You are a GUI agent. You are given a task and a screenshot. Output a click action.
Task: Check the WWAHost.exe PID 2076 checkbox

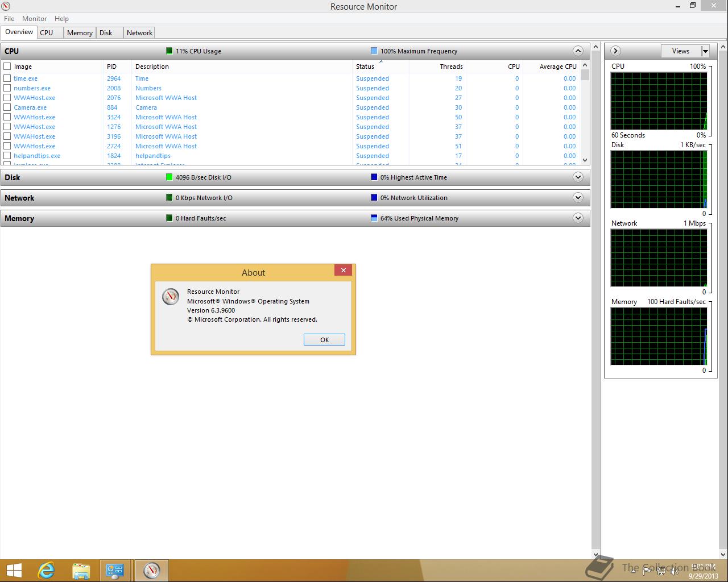coord(7,98)
